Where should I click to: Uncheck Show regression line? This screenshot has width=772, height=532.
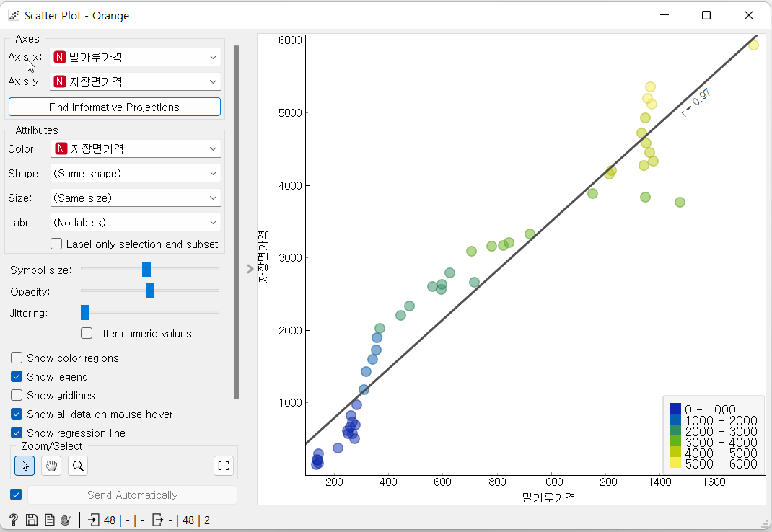tap(17, 433)
